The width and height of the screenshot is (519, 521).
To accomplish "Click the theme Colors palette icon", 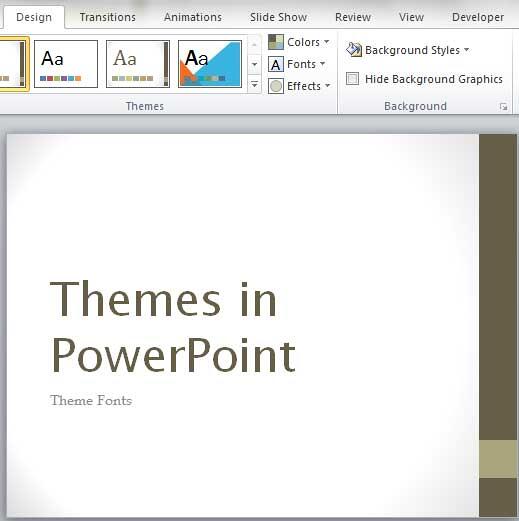I will click(x=276, y=42).
